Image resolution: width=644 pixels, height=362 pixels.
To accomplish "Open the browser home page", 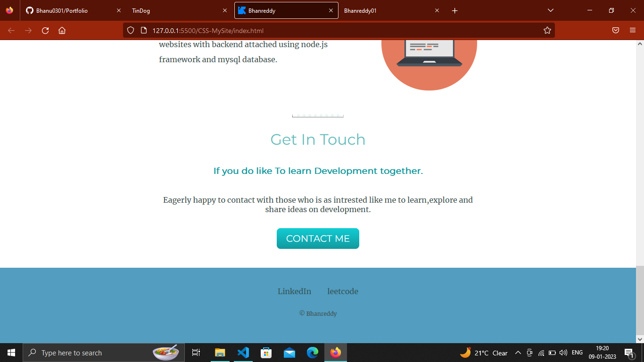I will click(62, 30).
